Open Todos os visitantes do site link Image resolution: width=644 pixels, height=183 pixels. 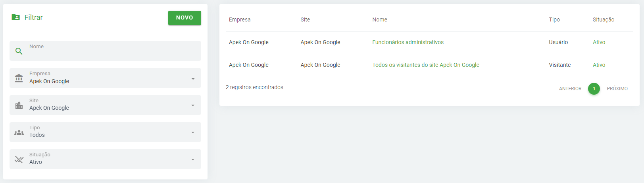tap(425, 65)
